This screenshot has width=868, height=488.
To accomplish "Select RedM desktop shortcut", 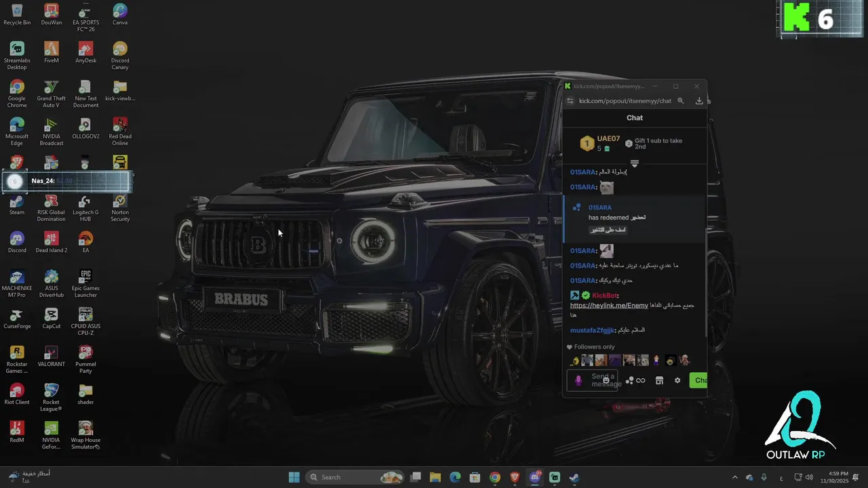I will click(x=17, y=432).
